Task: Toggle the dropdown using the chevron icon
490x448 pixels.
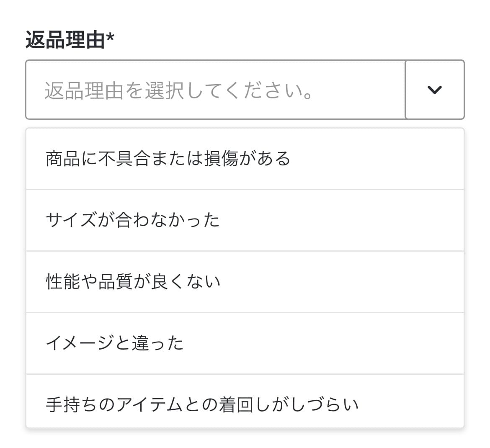Action: [434, 90]
